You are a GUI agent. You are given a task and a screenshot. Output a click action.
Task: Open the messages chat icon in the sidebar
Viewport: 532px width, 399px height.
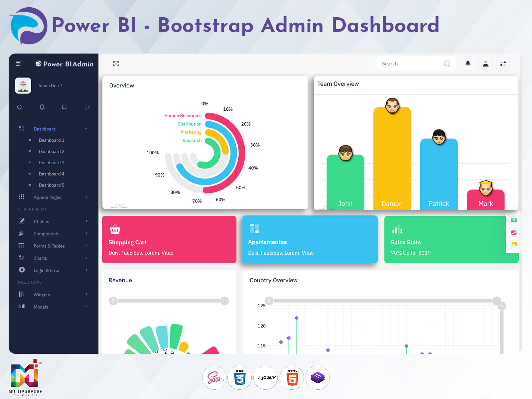[x=65, y=107]
